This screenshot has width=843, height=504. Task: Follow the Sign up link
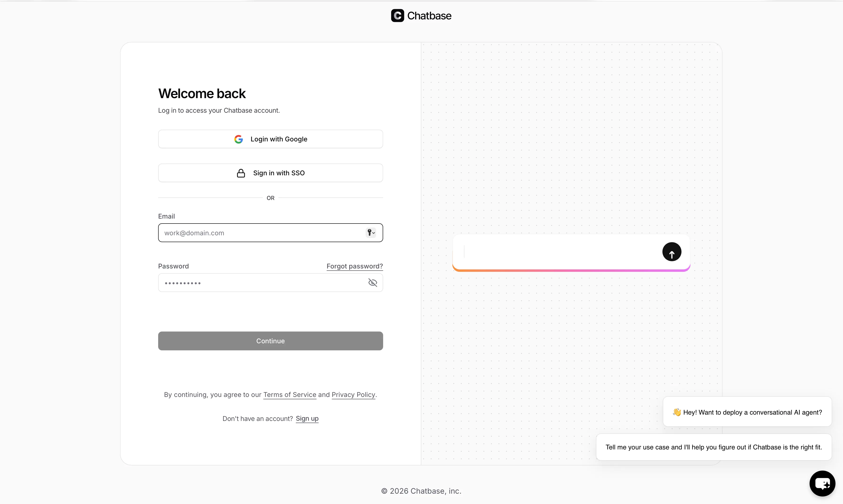[x=307, y=419]
